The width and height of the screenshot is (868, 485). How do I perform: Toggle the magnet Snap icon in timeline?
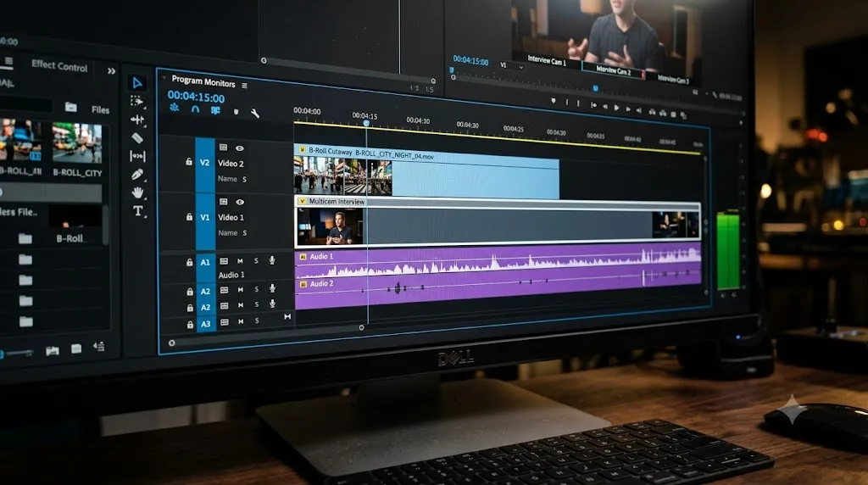point(195,109)
